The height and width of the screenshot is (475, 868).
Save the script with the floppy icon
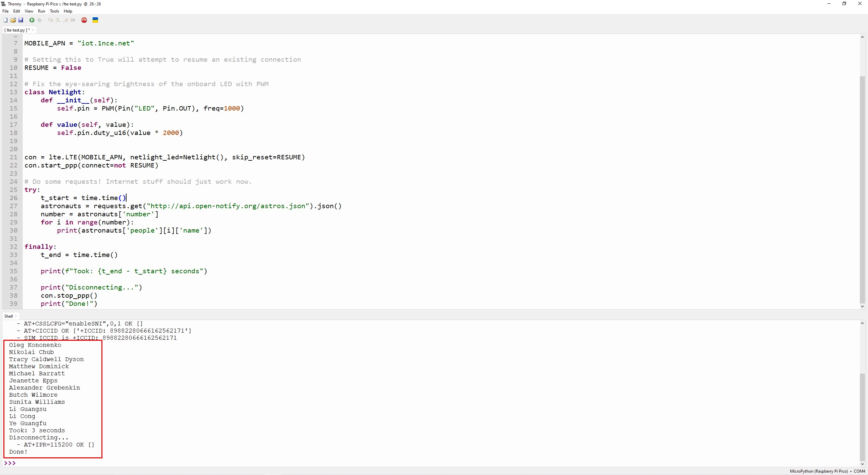(x=21, y=20)
